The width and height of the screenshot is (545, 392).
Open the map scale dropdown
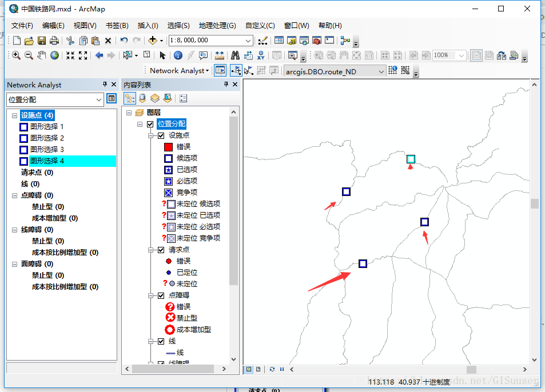click(x=248, y=41)
